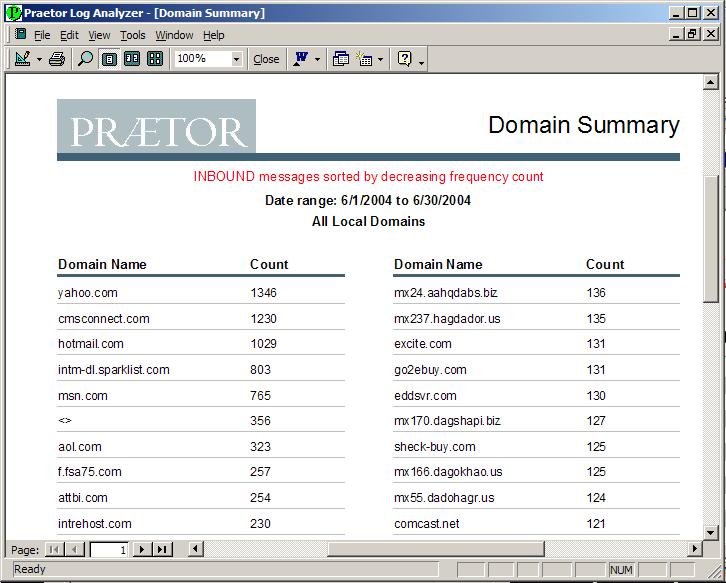Select the multiple-pages view icon
The image size is (726, 583).
click(155, 59)
